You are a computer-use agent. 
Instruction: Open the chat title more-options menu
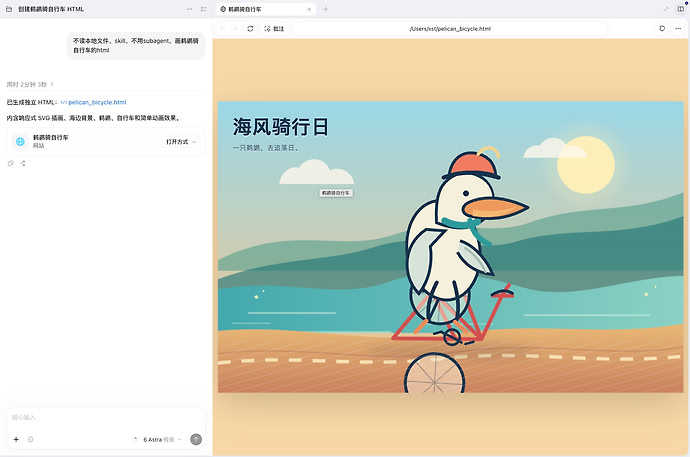click(x=189, y=9)
